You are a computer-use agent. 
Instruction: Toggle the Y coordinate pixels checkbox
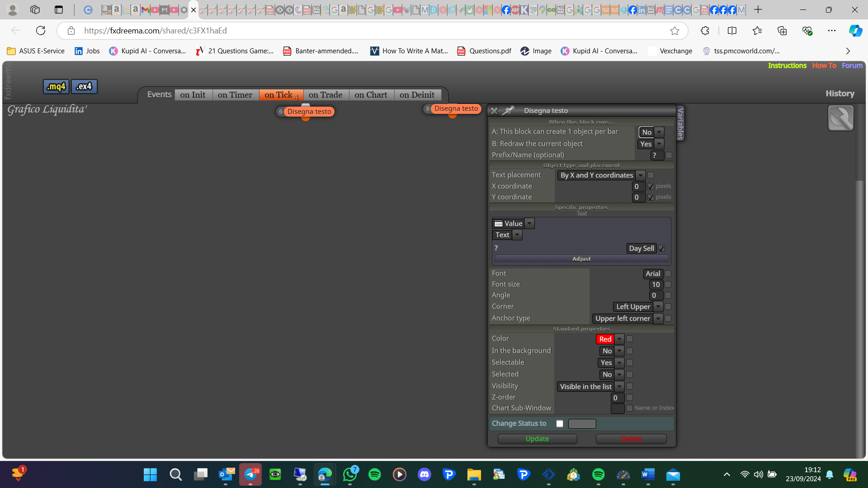(x=651, y=197)
